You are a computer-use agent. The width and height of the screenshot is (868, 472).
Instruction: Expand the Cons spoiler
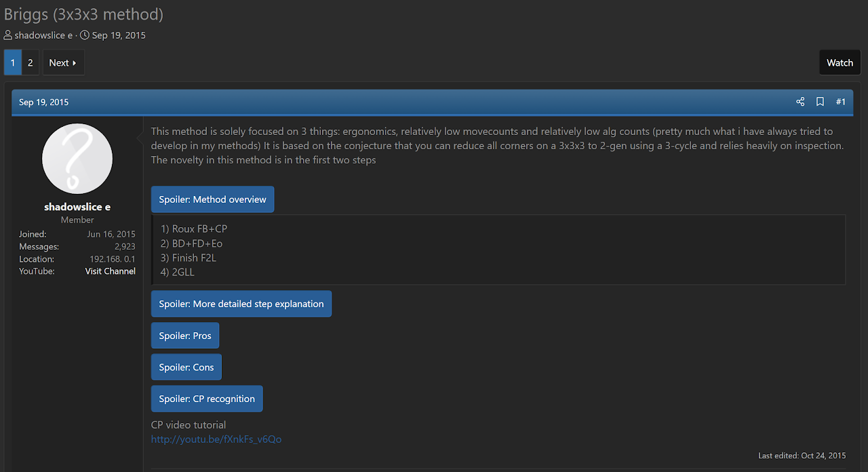coord(186,367)
